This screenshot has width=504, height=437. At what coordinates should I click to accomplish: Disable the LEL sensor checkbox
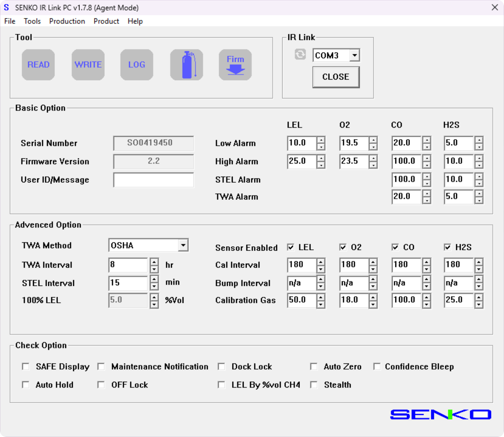(x=291, y=247)
